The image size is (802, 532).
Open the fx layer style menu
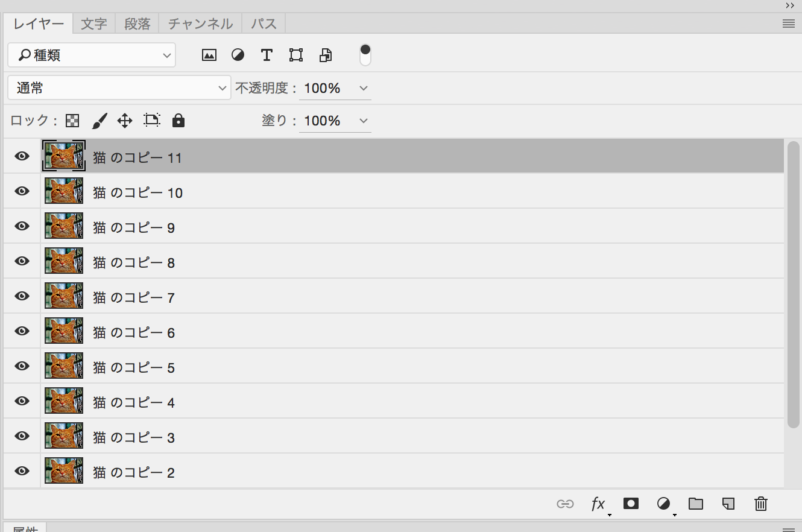[x=598, y=504]
